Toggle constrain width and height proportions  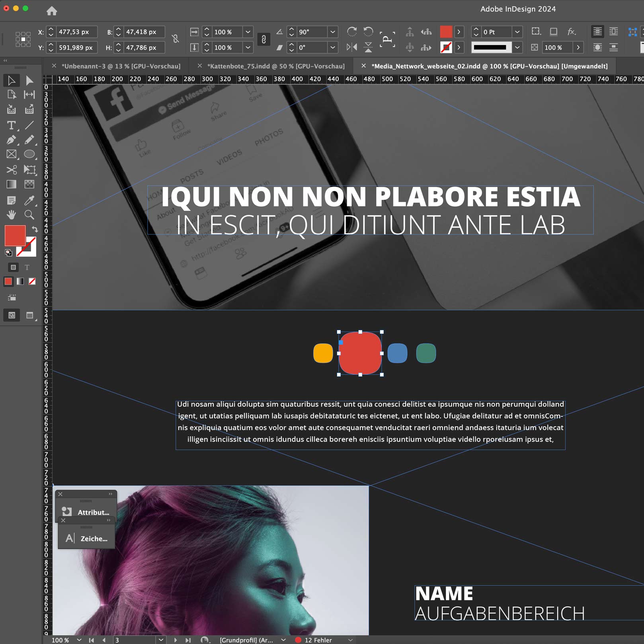pos(175,39)
